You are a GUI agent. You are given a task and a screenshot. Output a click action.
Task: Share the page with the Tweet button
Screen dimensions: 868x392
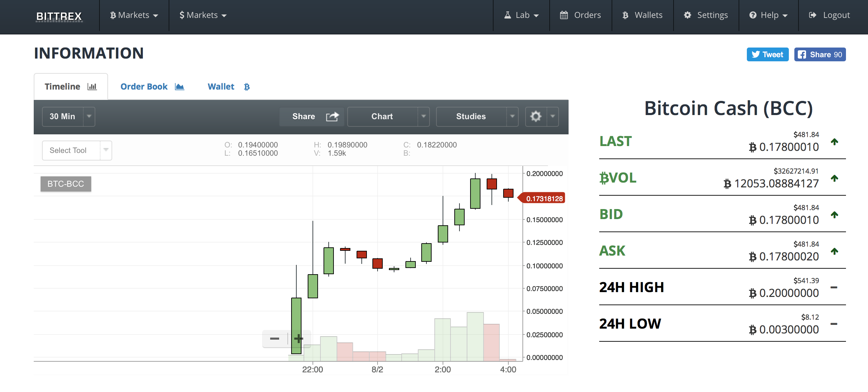pos(768,54)
